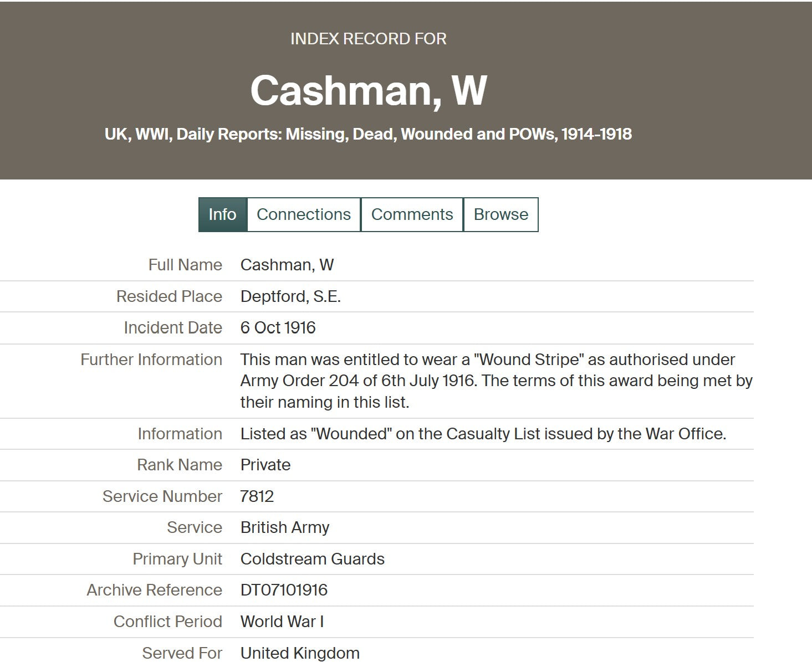Screen dimensions: 812x662
Task: Click the 'Cashman, W' page heading
Action: coord(368,90)
